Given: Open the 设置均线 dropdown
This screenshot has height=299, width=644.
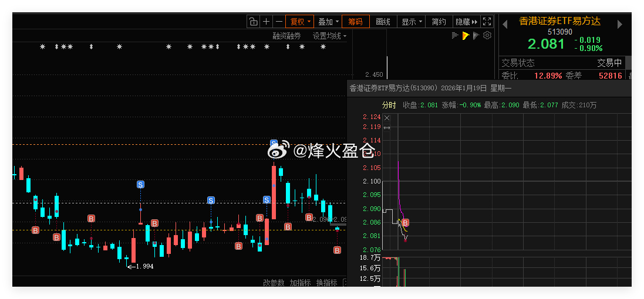Looking at the screenshot, I should point(329,36).
